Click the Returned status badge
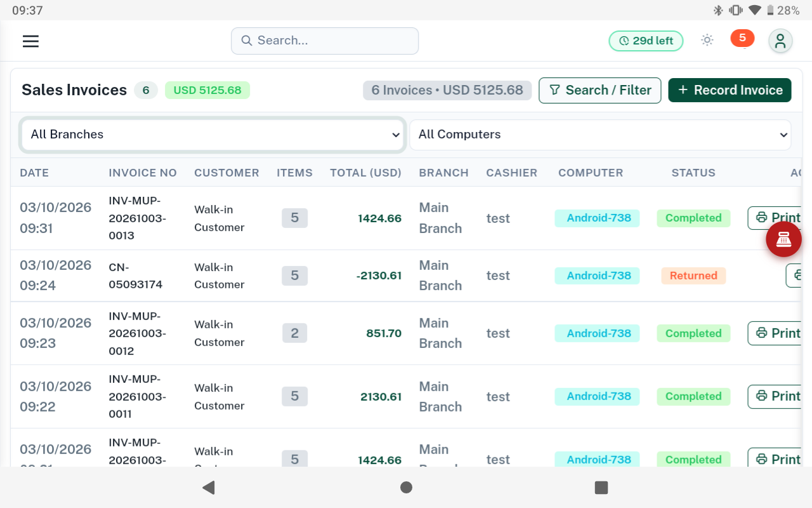The image size is (812, 508). (693, 276)
